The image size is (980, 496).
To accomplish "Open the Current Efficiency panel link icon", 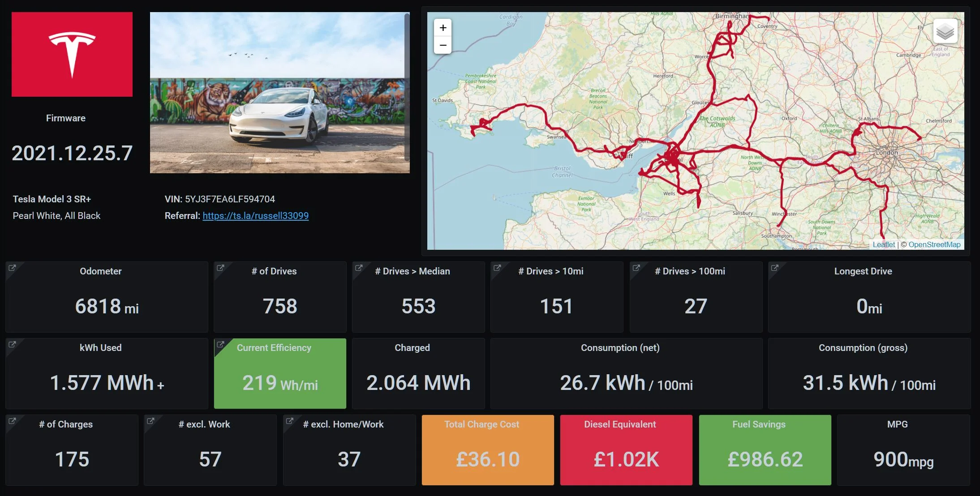I will pos(220,344).
